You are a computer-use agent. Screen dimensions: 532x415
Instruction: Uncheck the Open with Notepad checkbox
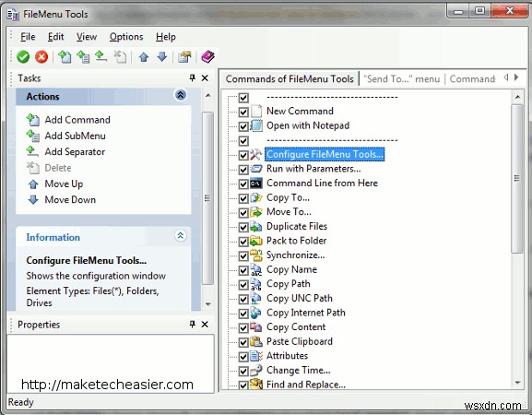point(243,126)
